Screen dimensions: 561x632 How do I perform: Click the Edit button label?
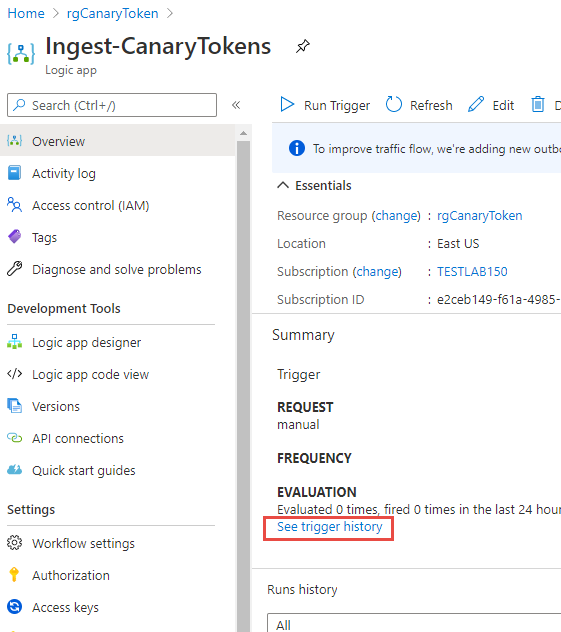[503, 105]
